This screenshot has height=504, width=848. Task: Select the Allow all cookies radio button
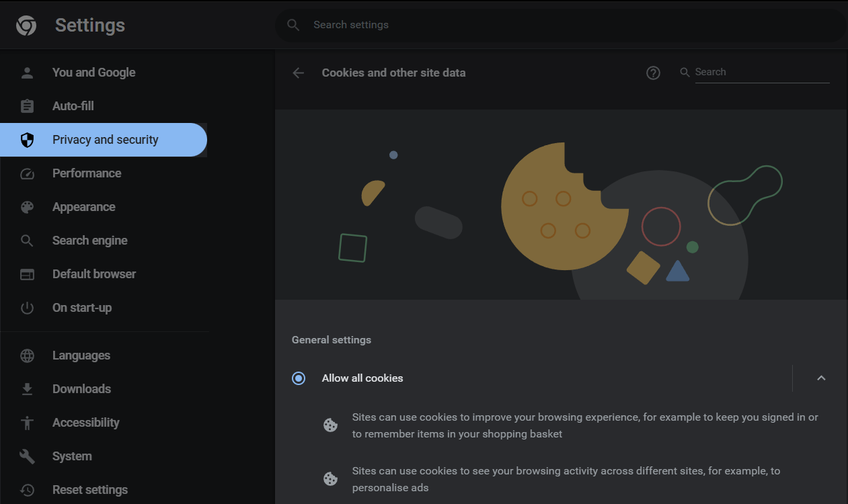tap(299, 378)
